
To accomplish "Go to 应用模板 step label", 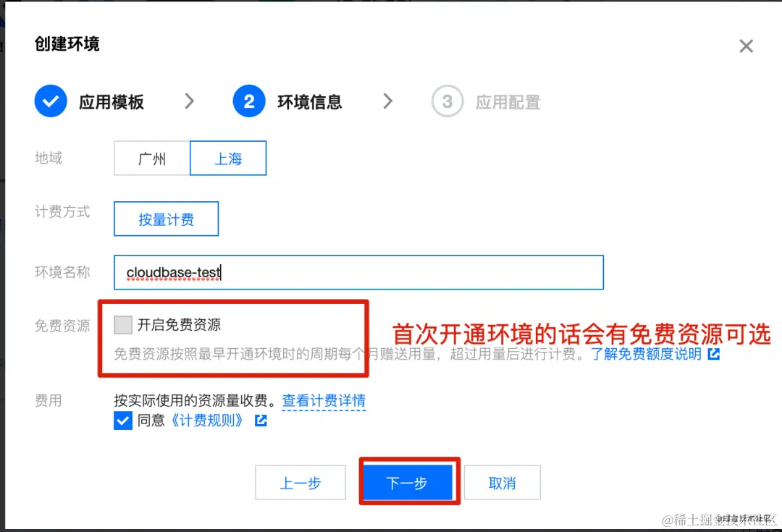I will click(112, 102).
